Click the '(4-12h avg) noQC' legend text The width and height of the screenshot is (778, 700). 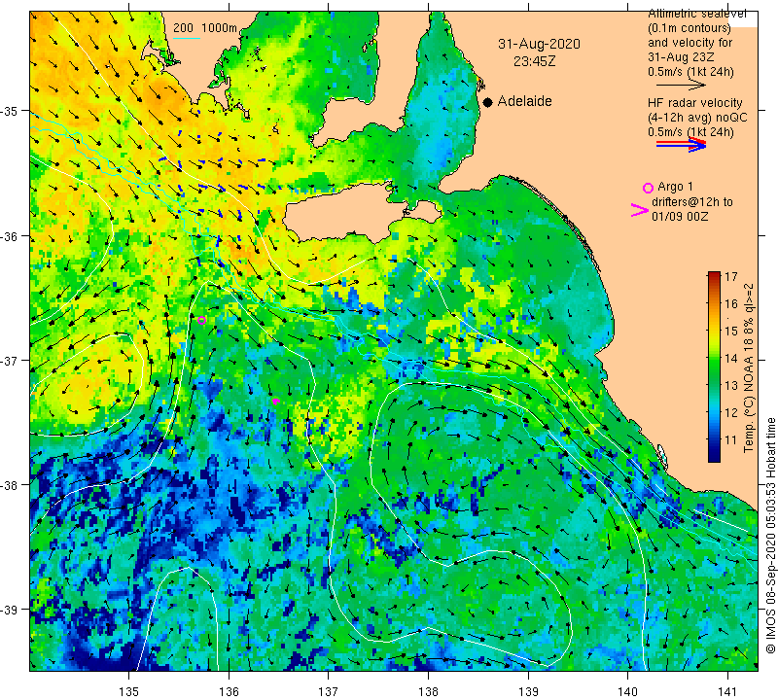[x=697, y=118]
